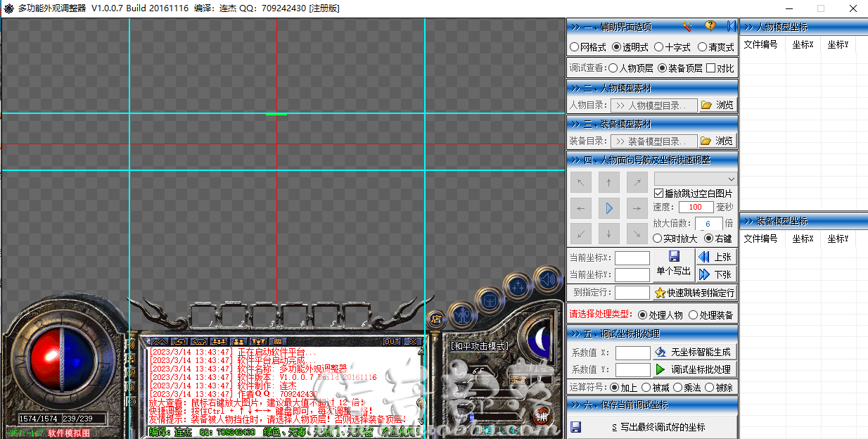Go to next image with 下张
This screenshot has width=868, height=439.
pyautogui.click(x=716, y=274)
